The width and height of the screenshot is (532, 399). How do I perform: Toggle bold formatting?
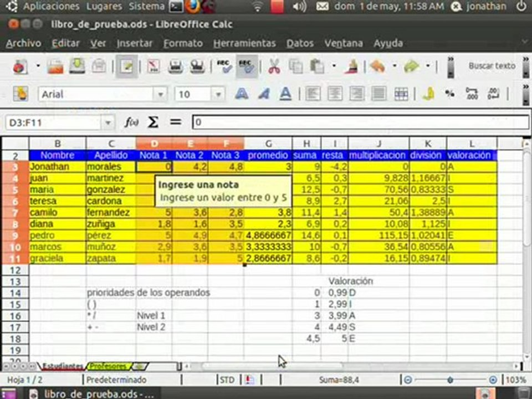pyautogui.click(x=241, y=94)
